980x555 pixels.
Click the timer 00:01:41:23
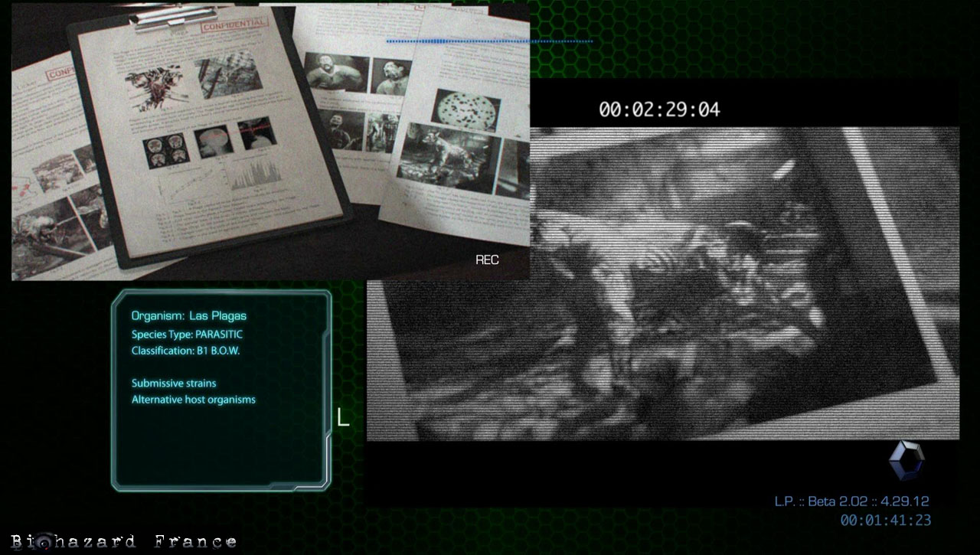pos(886,521)
